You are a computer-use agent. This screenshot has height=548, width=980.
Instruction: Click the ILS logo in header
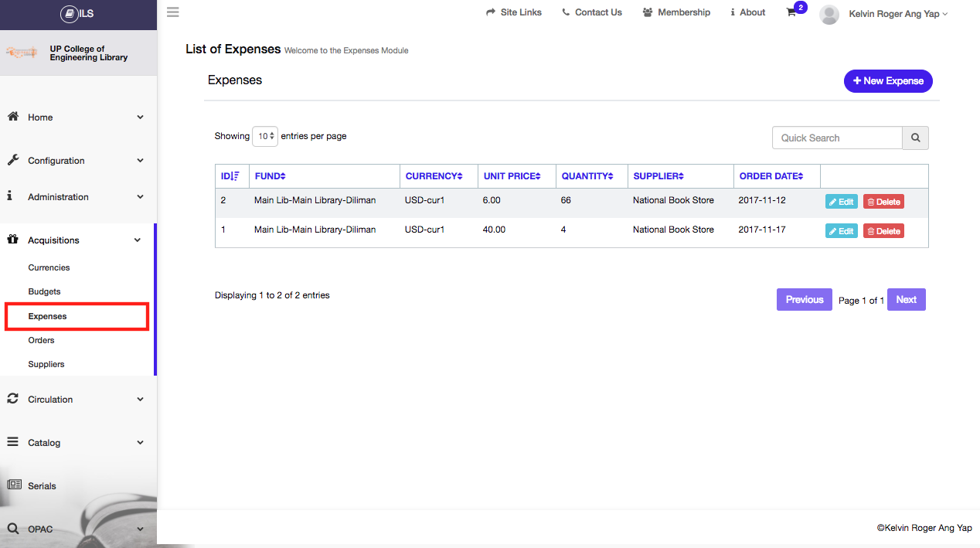click(77, 14)
